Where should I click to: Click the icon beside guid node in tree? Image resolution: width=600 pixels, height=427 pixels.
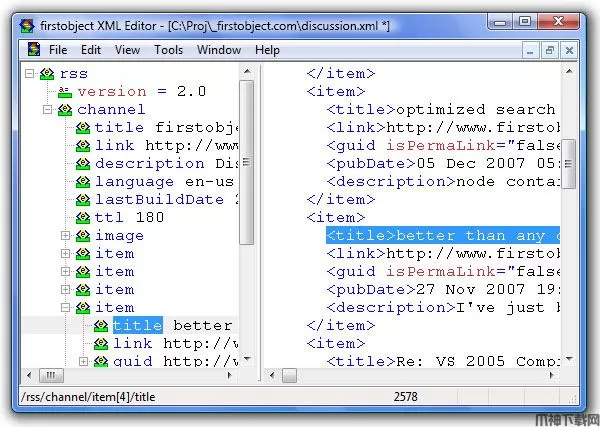(x=101, y=361)
